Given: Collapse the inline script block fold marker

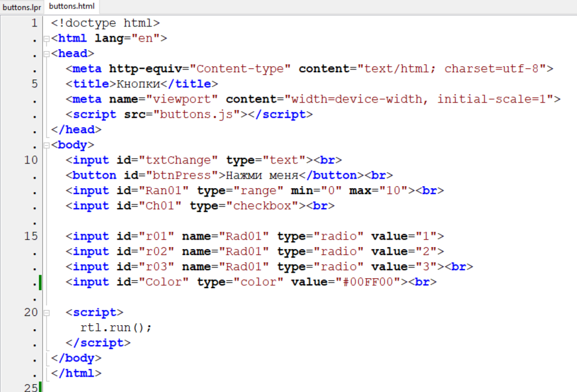Looking at the screenshot, I should point(47,313).
